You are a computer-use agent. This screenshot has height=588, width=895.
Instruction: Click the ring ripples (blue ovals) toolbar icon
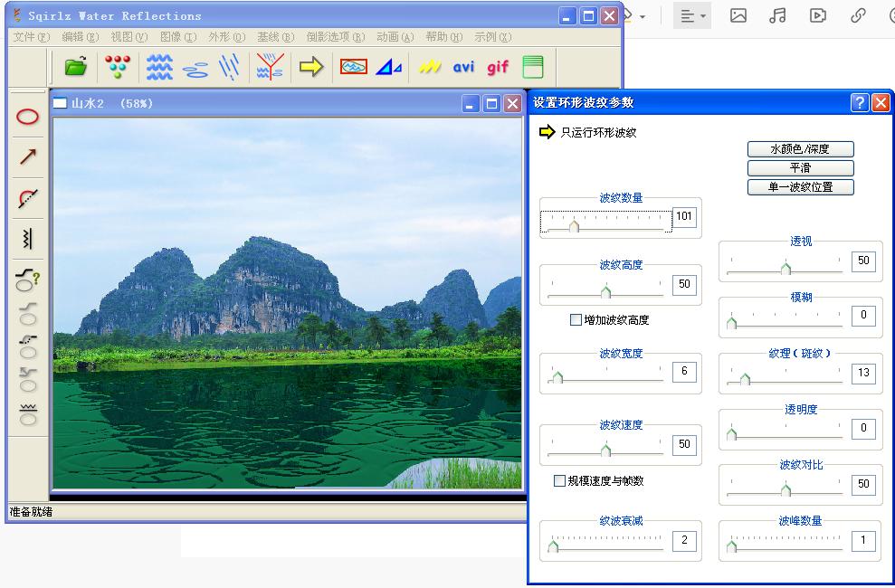(195, 68)
